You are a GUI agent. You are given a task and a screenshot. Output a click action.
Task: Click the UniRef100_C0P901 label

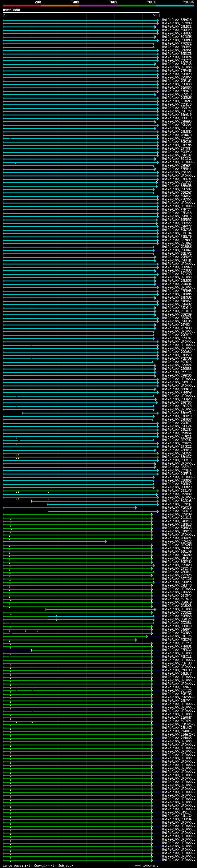pos(177,50)
